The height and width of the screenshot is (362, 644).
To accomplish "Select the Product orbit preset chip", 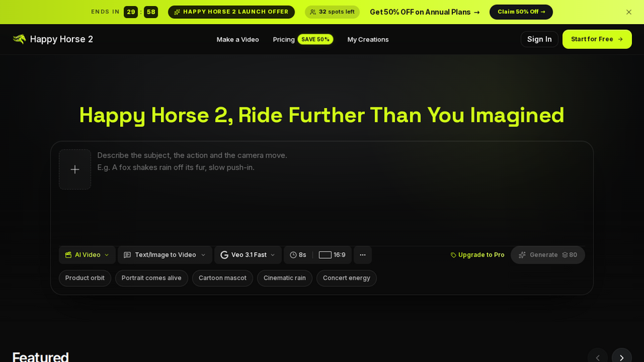I will (x=85, y=278).
